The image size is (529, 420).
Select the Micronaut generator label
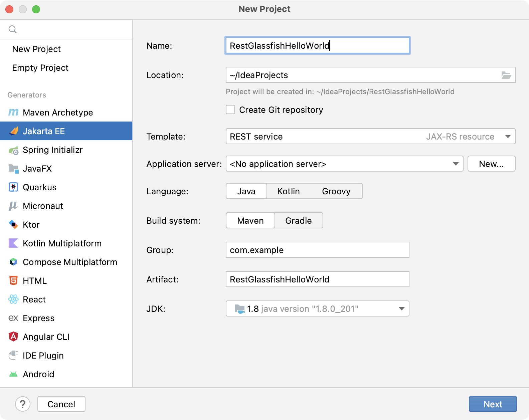[43, 206]
